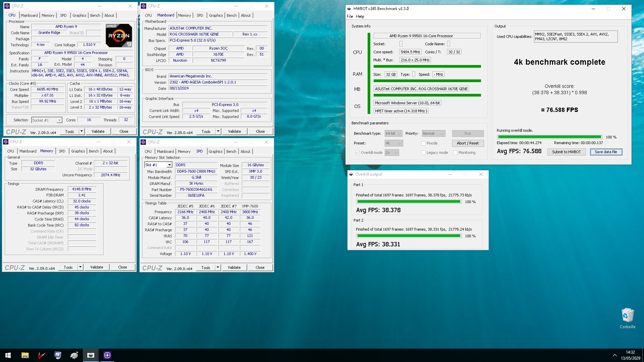Click CPU-Z title icon in CPU tab window
This screenshot has height=362, width=644.
pyautogui.click(x=7, y=6)
